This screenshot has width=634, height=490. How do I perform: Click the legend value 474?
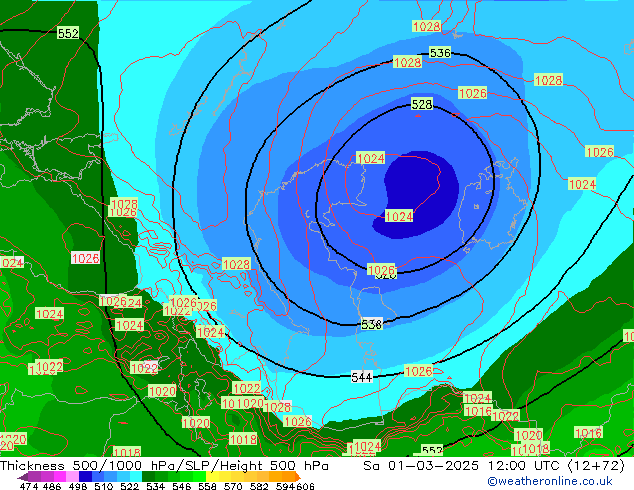click(x=29, y=486)
